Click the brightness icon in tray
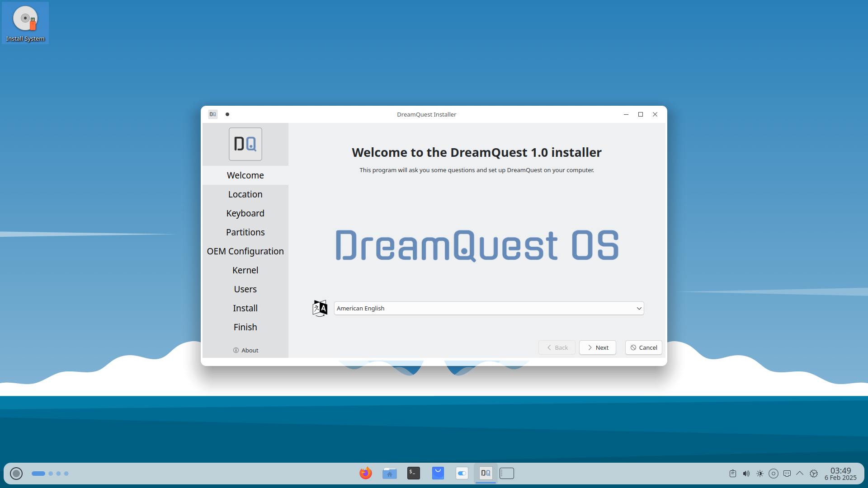868x488 pixels. coord(759,474)
